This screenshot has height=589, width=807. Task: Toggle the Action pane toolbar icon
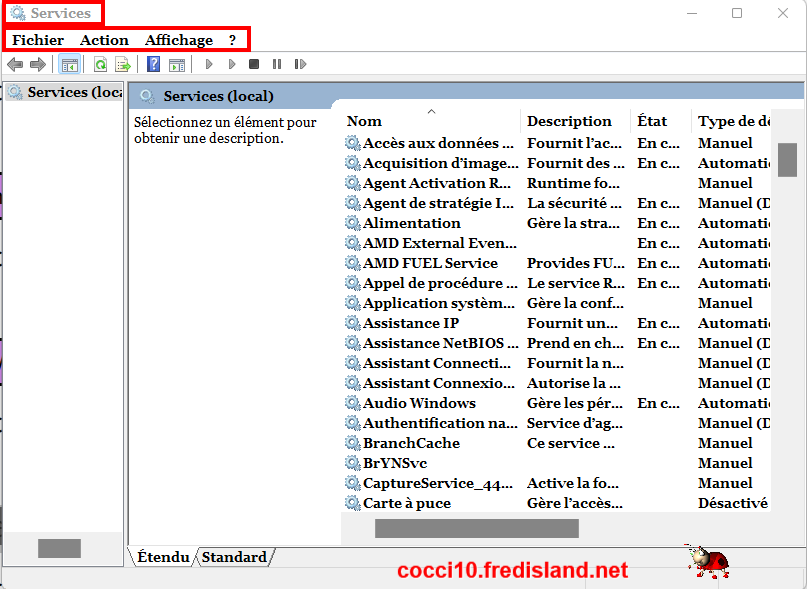(177, 64)
